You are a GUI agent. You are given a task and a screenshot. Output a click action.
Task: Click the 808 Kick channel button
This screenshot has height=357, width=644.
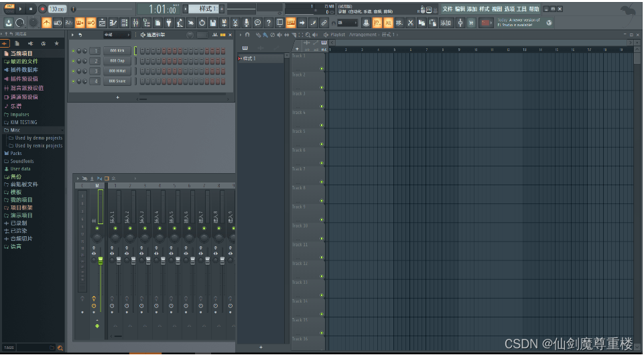pos(117,51)
